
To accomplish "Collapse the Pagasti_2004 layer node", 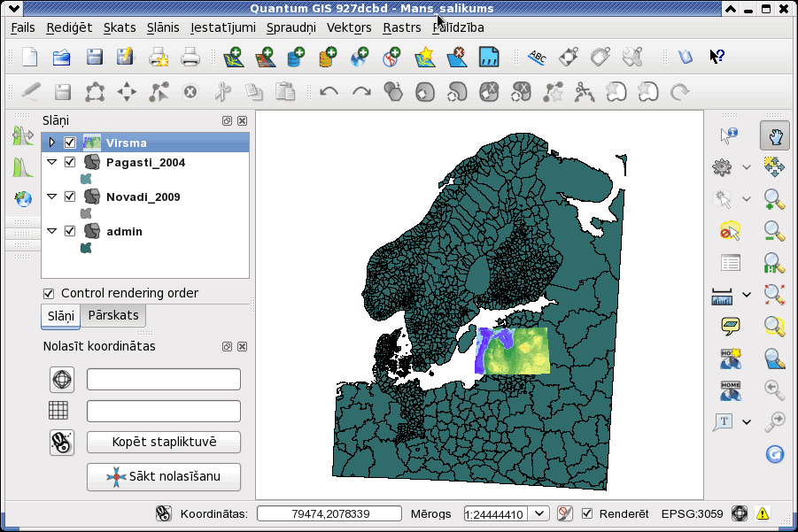I will tap(51, 162).
